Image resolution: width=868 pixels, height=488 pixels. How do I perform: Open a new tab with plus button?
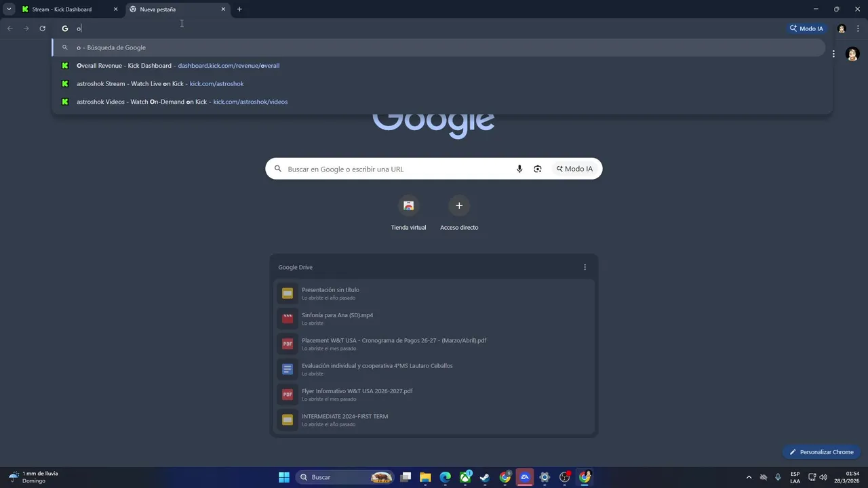239,9
